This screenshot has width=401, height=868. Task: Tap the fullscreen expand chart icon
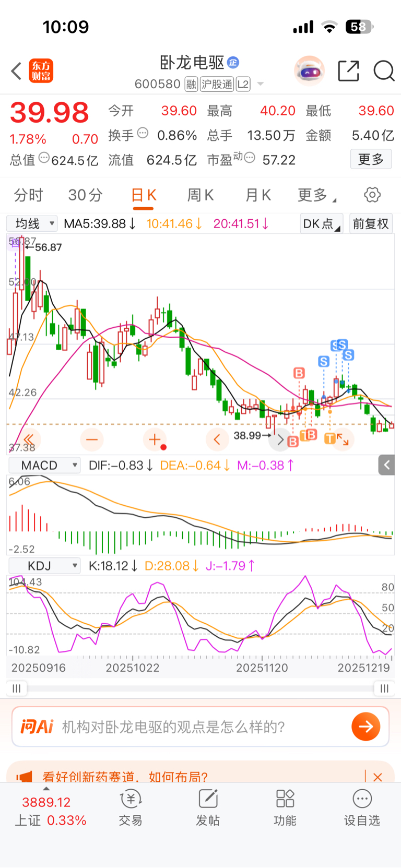343,439
